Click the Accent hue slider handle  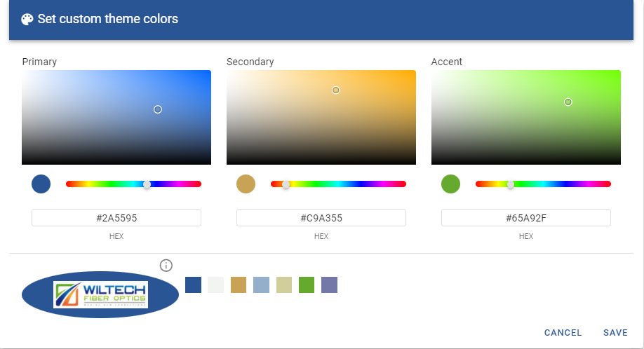pyautogui.click(x=511, y=184)
